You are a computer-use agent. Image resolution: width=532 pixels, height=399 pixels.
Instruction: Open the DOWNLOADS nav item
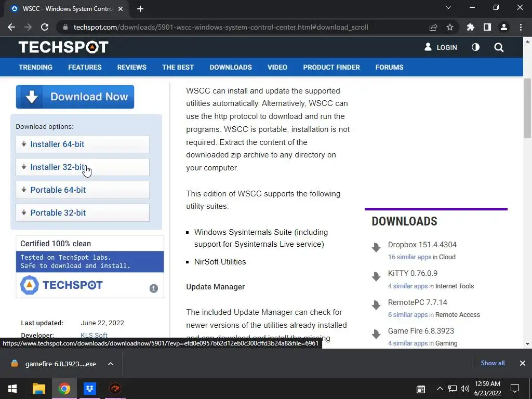pos(231,67)
